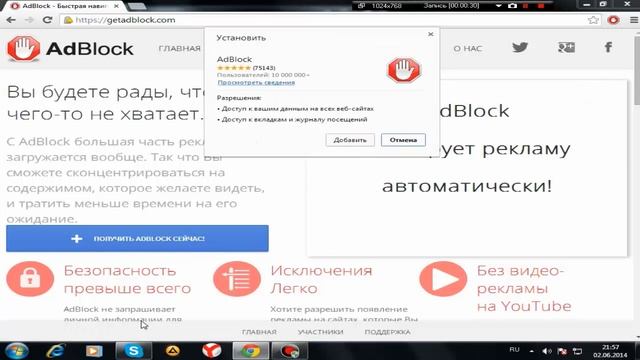
Task: Open the Chrome hamburger menu
Action: click(x=633, y=20)
